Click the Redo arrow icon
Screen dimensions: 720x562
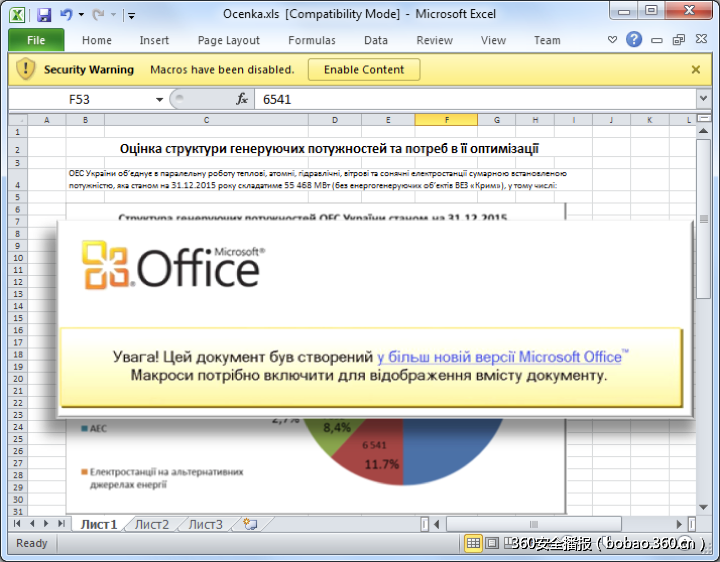click(98, 15)
